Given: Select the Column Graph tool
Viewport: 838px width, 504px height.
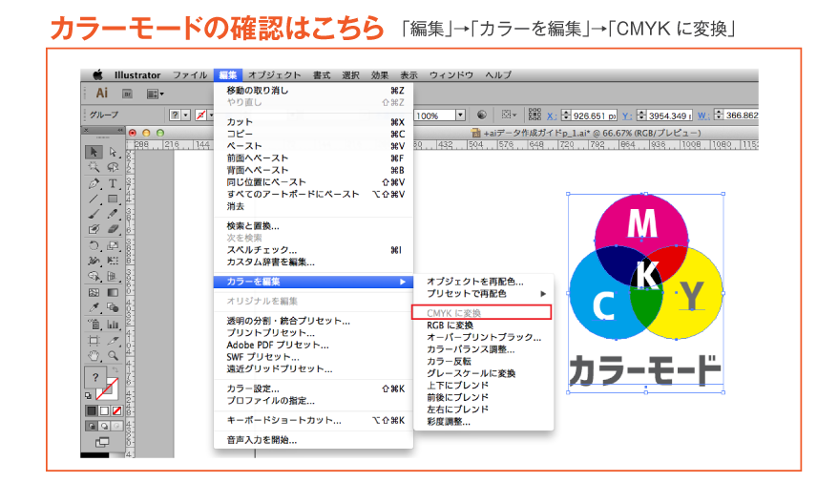Looking at the screenshot, I should pos(113,324).
